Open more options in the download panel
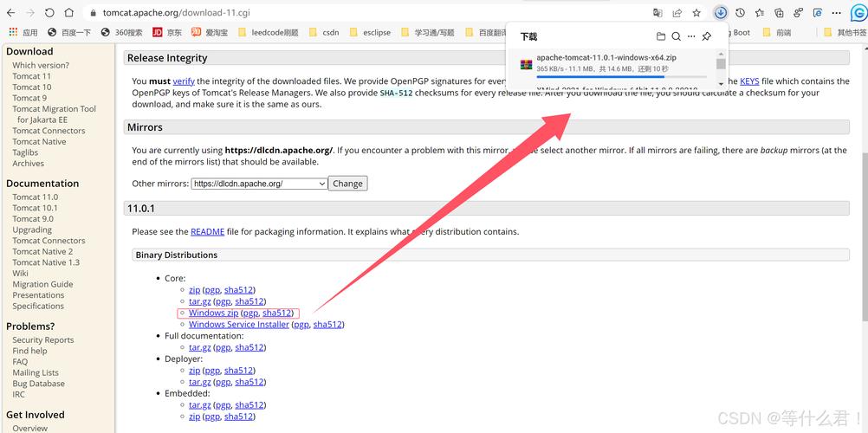This screenshot has height=433, width=868. 691,36
